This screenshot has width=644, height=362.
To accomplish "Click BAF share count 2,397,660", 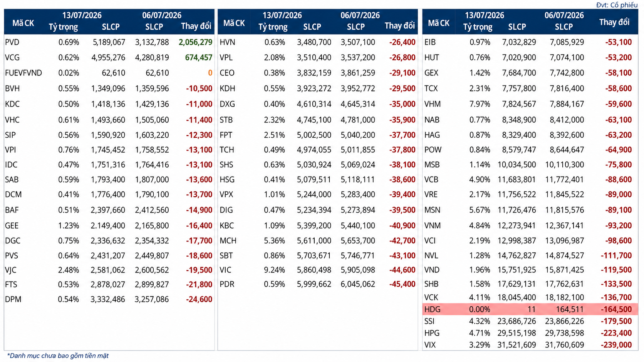I will (x=108, y=210).
